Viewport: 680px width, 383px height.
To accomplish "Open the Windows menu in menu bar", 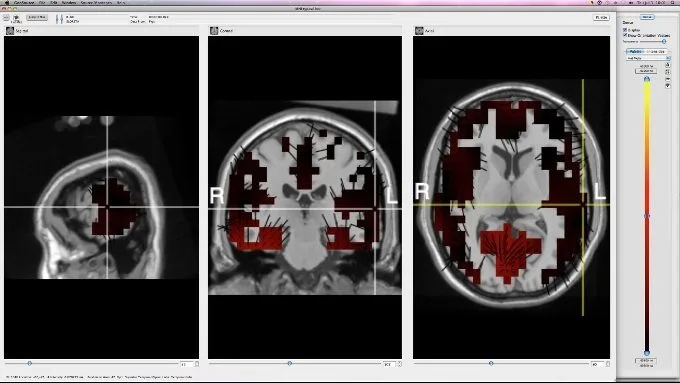I will pos(69,3).
